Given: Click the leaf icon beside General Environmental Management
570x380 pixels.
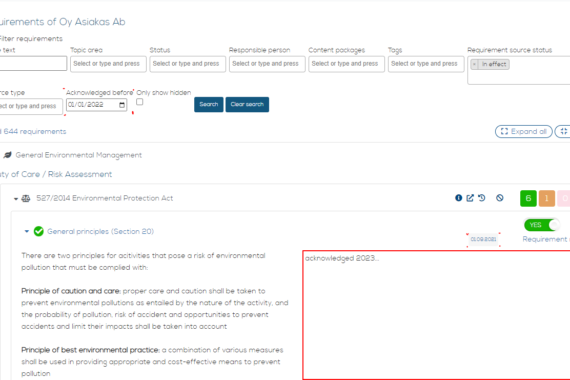Looking at the screenshot, I should coord(7,155).
